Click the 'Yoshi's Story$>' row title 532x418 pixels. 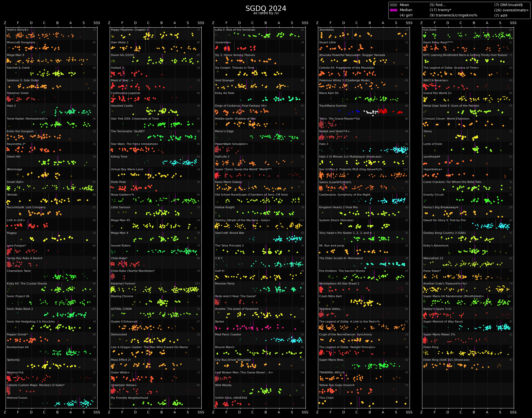[x=18, y=30]
